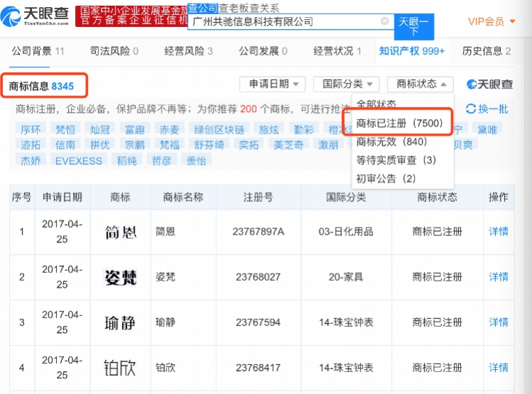532x394 pixels.
Task: Select 商标已注册 (7500) option
Action: pos(399,123)
